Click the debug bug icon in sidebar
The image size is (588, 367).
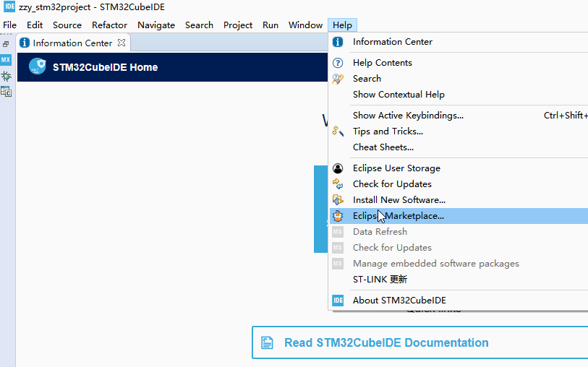(6, 77)
